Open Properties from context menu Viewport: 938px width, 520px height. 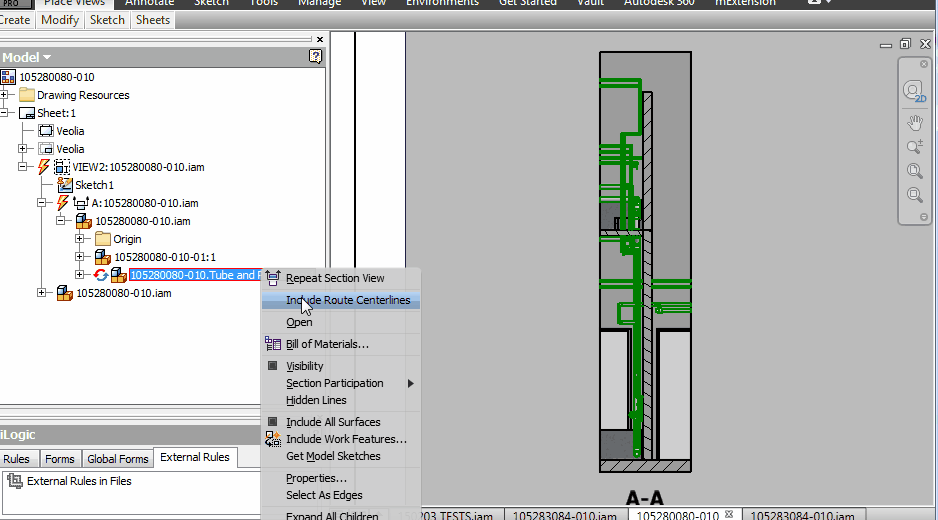point(341,478)
